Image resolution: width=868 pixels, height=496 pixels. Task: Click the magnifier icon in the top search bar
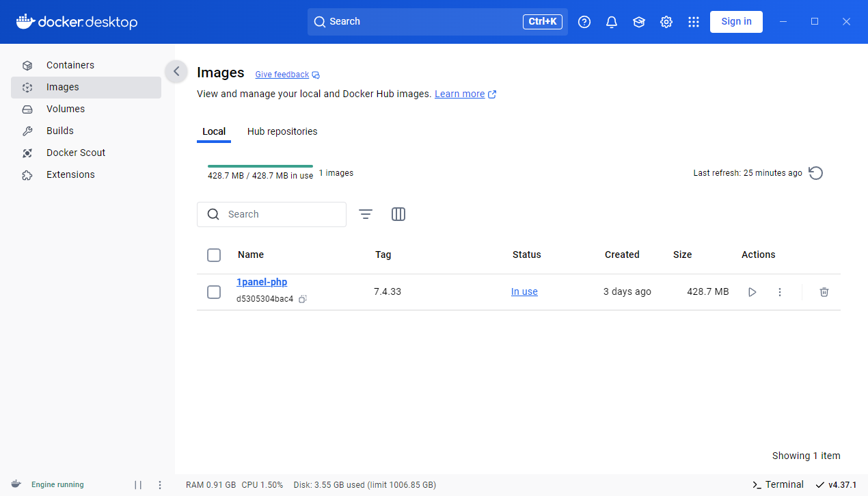pyautogui.click(x=319, y=22)
